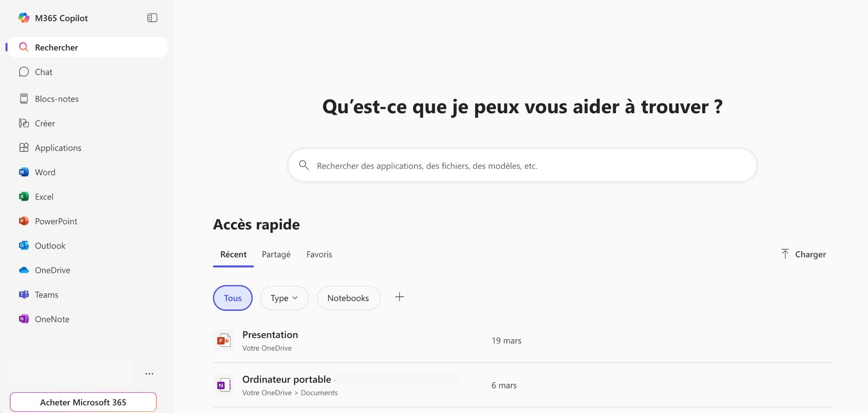Open Teams from the sidebar
Image resolution: width=868 pixels, height=413 pixels.
pos(46,294)
